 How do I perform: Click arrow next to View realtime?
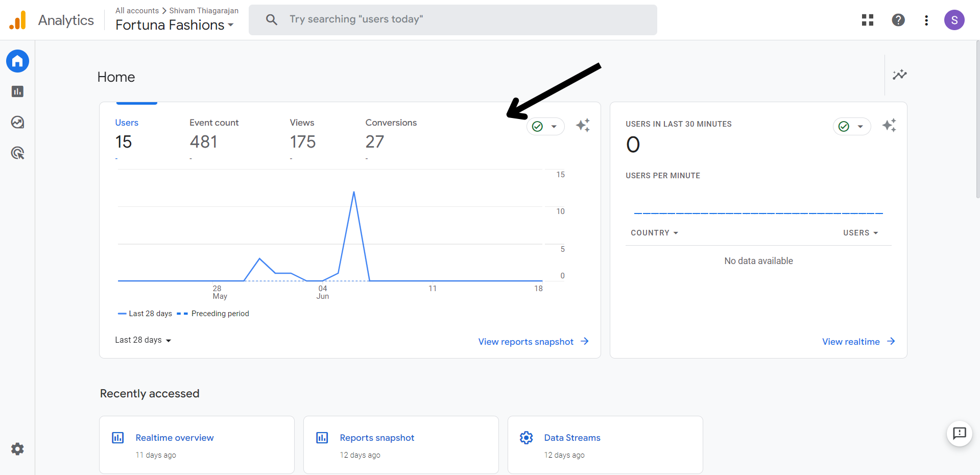pyautogui.click(x=891, y=341)
